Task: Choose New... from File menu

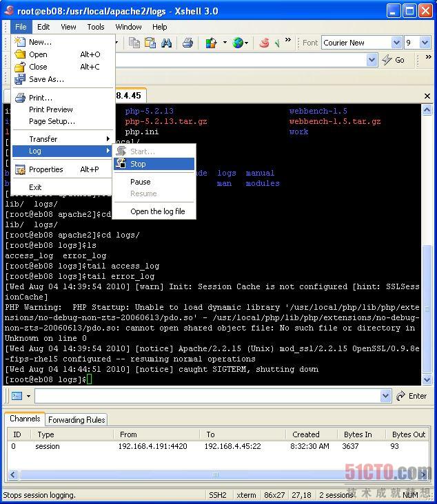Action: [63, 42]
